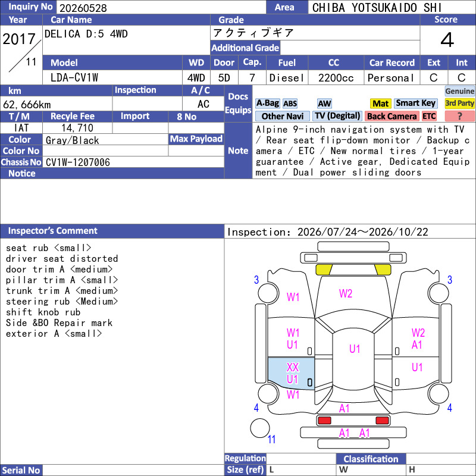The width and height of the screenshot is (476, 476).
Task: Click the score value 4
Action: pyautogui.click(x=447, y=40)
